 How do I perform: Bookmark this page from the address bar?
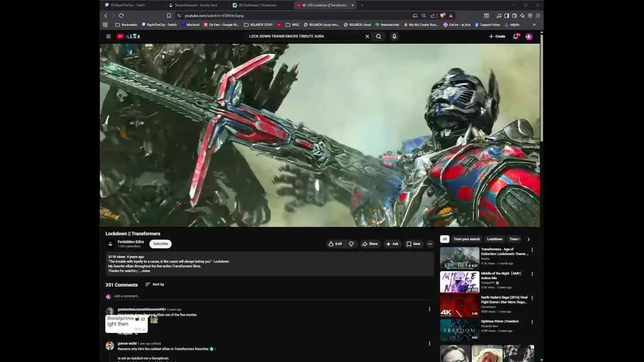[169, 16]
